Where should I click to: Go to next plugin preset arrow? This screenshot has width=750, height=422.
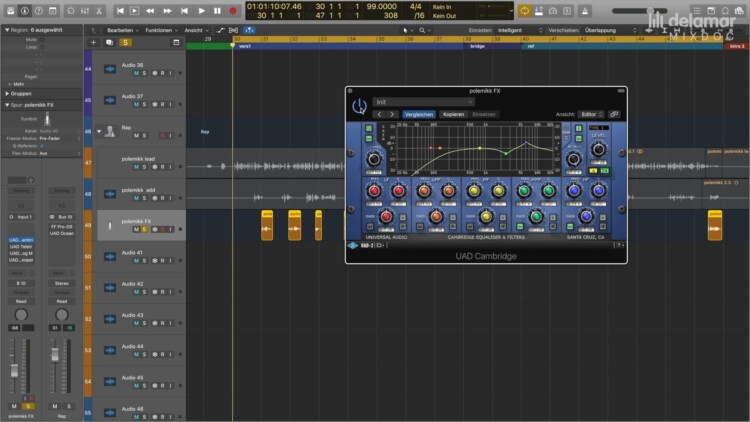click(x=392, y=114)
